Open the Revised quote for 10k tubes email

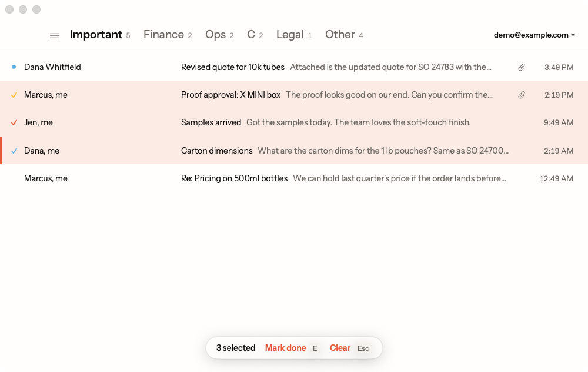294,67
